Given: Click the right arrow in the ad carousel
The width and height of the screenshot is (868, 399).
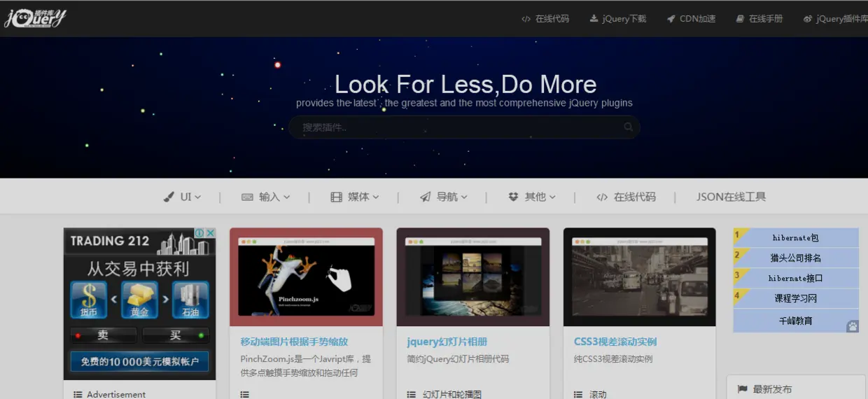Looking at the screenshot, I should 166,299.
